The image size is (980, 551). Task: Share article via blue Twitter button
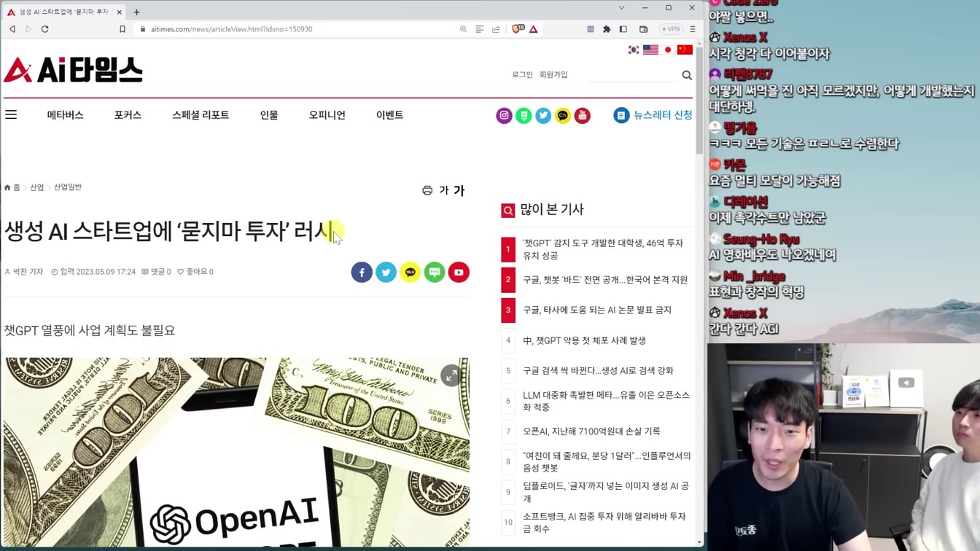tap(386, 273)
